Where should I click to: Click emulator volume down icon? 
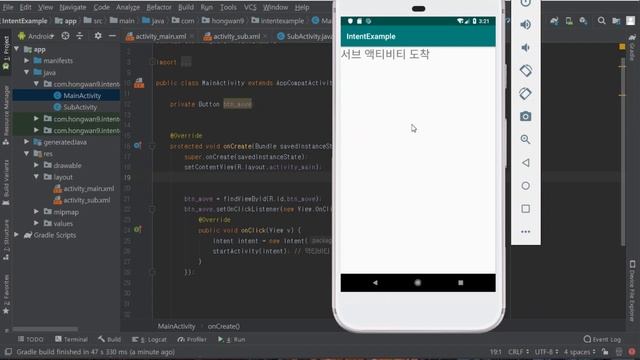(x=525, y=48)
